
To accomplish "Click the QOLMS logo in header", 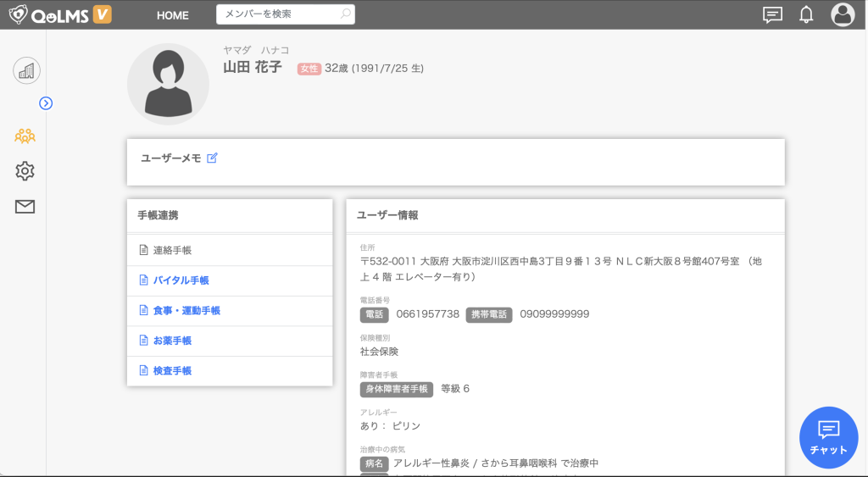I will 59,14.
